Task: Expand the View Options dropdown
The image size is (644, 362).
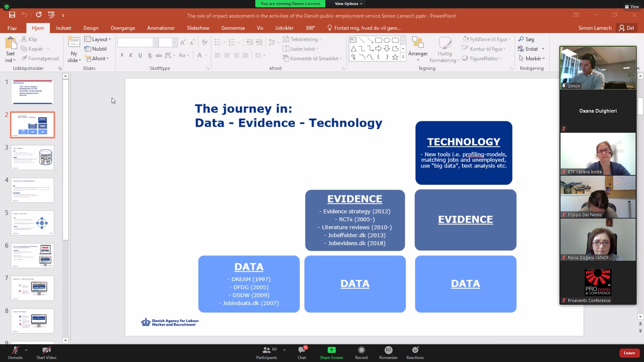Action: 348,4
